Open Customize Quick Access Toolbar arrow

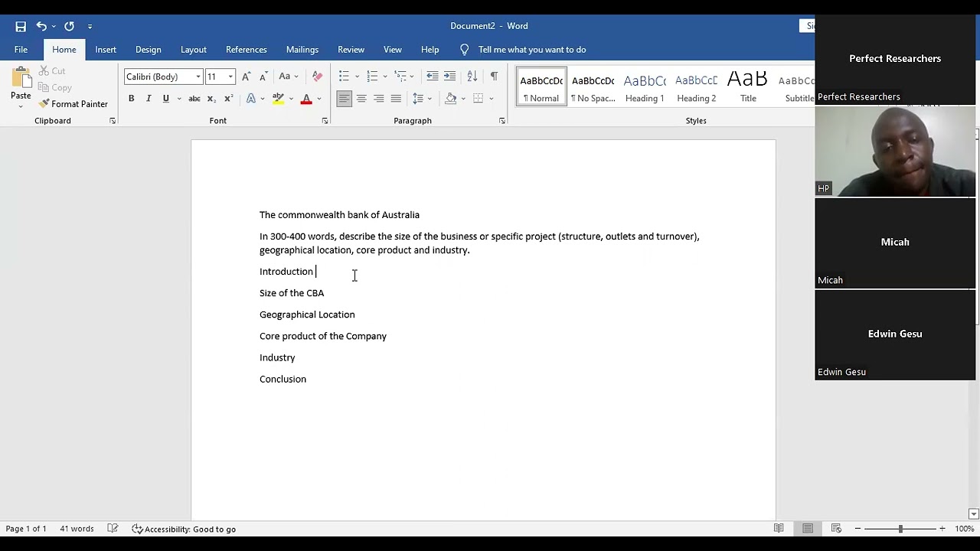pyautogui.click(x=90, y=27)
